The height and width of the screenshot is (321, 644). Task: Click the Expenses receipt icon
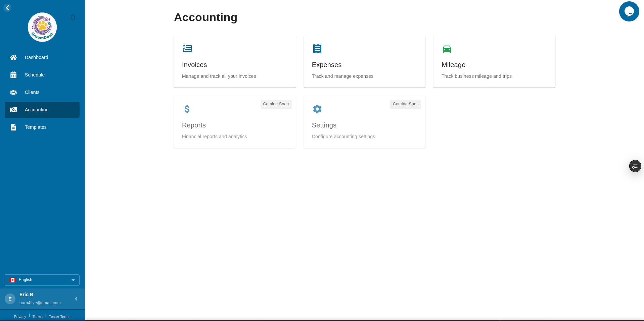coord(317,48)
